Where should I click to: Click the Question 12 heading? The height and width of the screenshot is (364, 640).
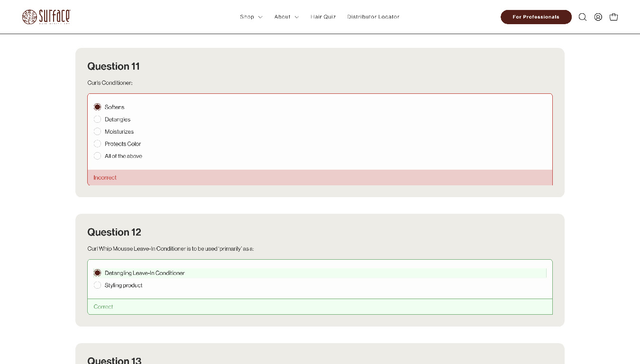tap(114, 232)
